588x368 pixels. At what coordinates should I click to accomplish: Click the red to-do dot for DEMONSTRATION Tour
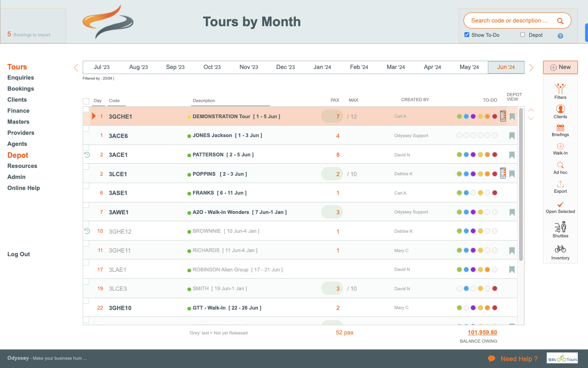coord(495,116)
